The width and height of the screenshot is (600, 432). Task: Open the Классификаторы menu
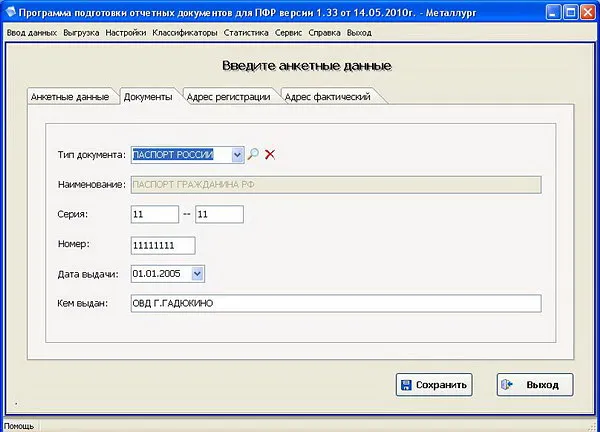click(x=185, y=33)
